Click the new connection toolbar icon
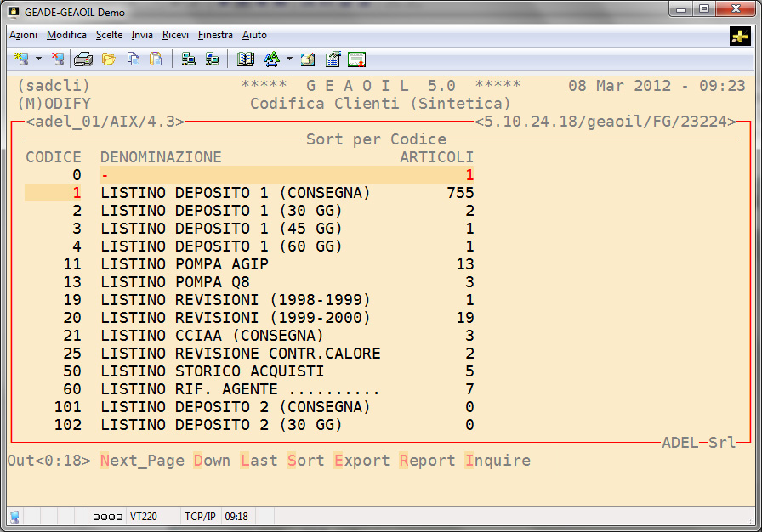The height and width of the screenshot is (532, 762). point(21,59)
